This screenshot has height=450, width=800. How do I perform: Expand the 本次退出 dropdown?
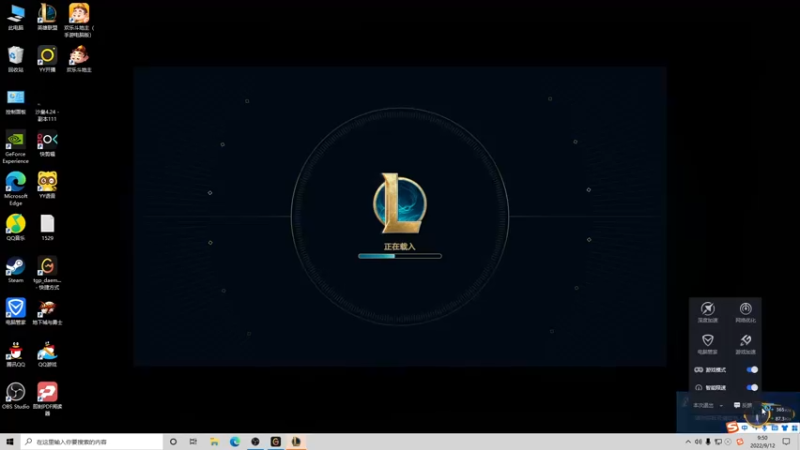point(708,405)
